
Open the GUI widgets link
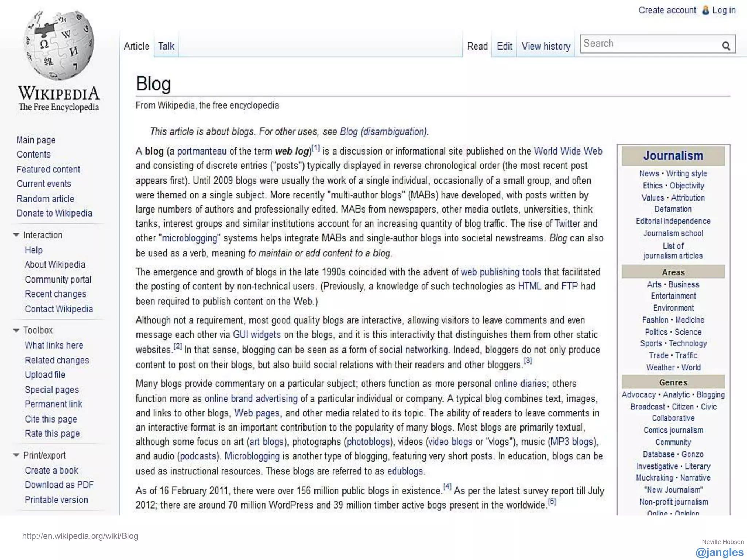(x=257, y=335)
